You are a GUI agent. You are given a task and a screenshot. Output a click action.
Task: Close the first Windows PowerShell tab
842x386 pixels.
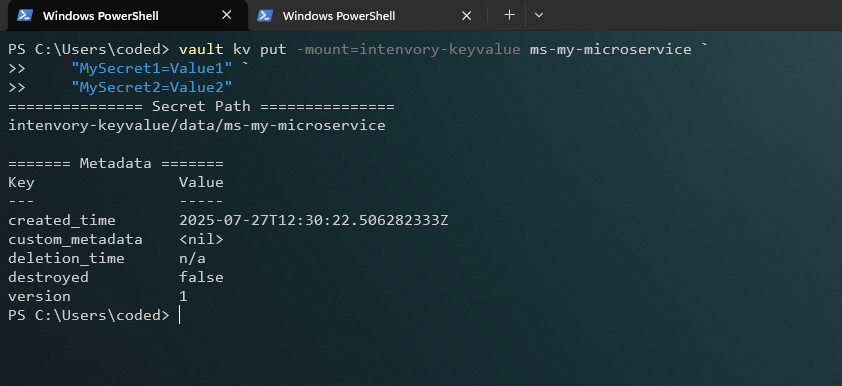(227, 16)
